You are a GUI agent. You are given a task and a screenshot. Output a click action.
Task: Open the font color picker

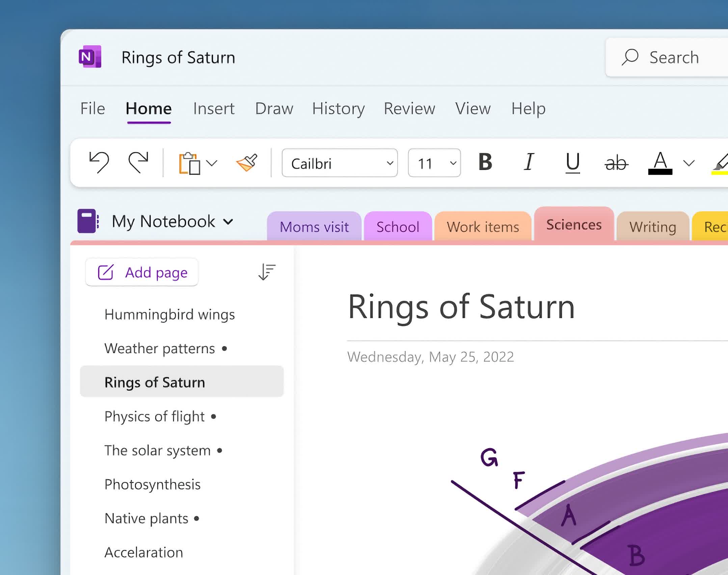point(660,163)
